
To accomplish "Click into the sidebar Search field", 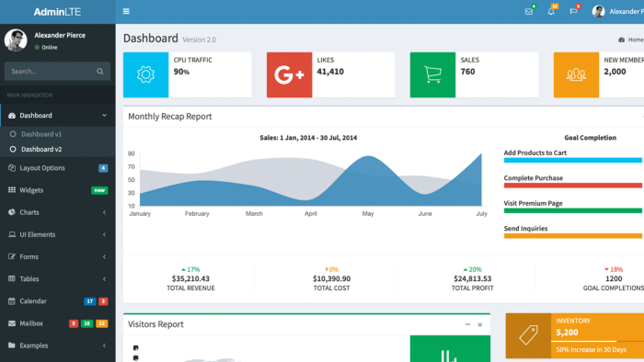I will 57,72.
